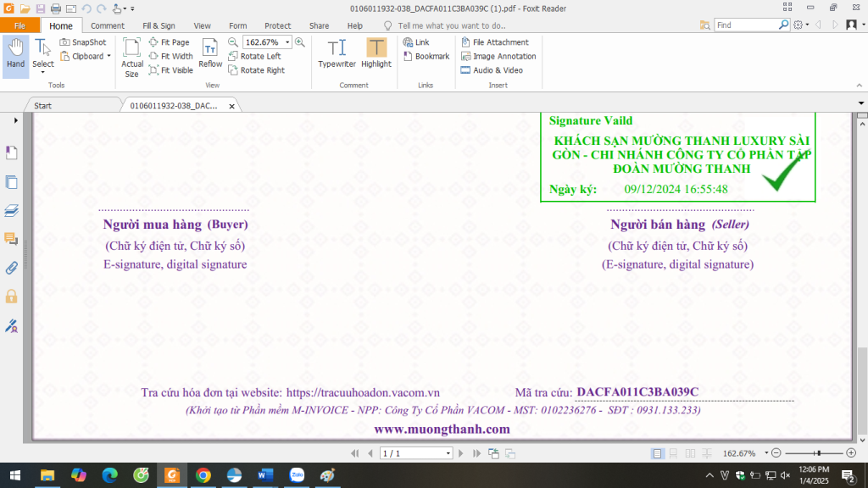Choose Fit Page view
The width and height of the screenshot is (868, 488).
[170, 42]
